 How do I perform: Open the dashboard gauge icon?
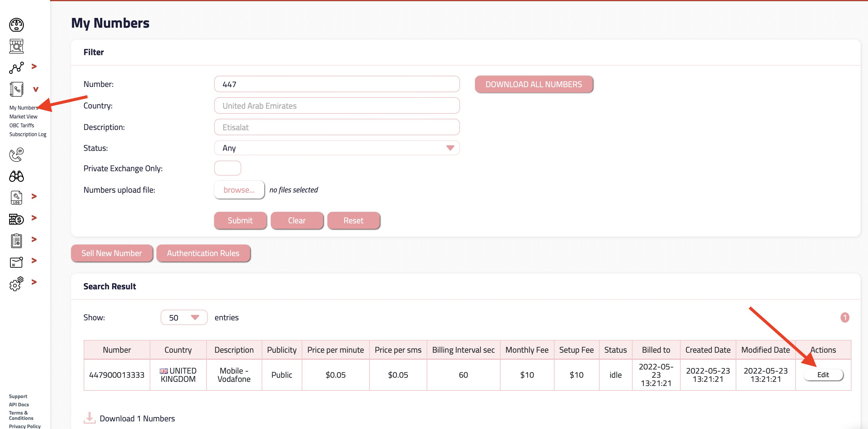coord(16,24)
